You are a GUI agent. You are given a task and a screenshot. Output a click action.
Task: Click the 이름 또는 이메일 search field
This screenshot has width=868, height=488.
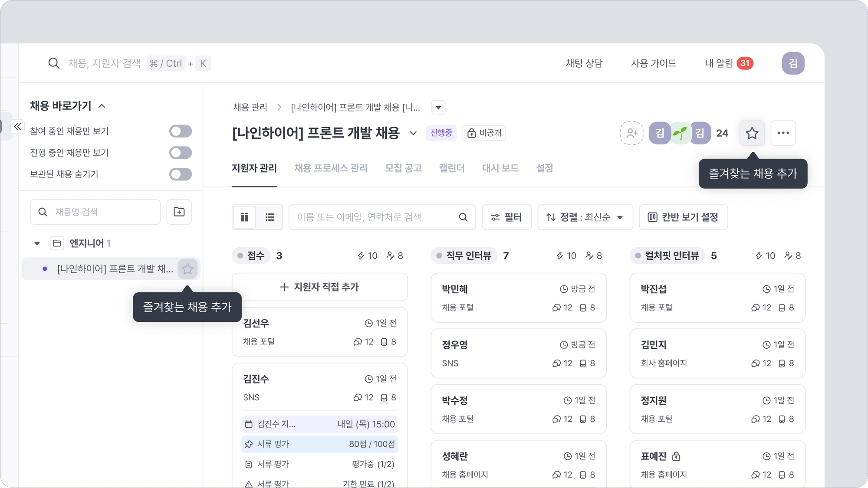pos(382,217)
